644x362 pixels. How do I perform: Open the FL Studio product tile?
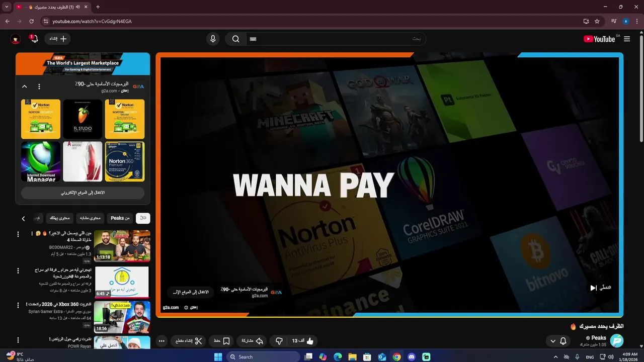tap(83, 119)
